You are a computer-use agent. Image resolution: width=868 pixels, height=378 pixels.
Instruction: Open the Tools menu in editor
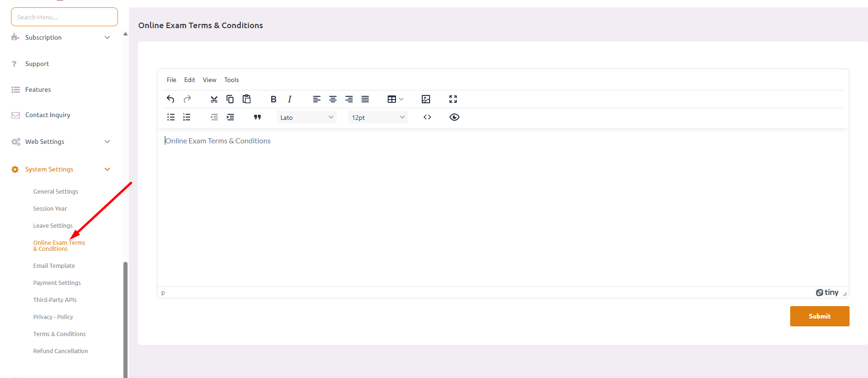[x=231, y=80]
